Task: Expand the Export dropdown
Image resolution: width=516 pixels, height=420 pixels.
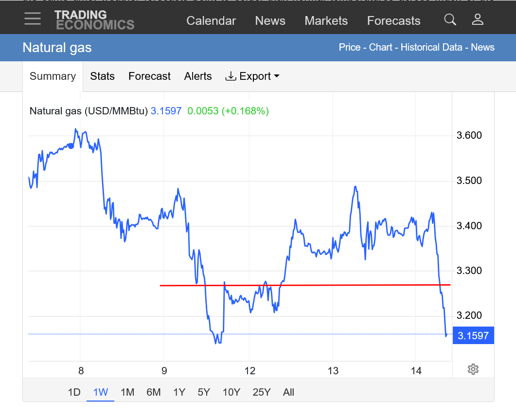Action: [252, 76]
